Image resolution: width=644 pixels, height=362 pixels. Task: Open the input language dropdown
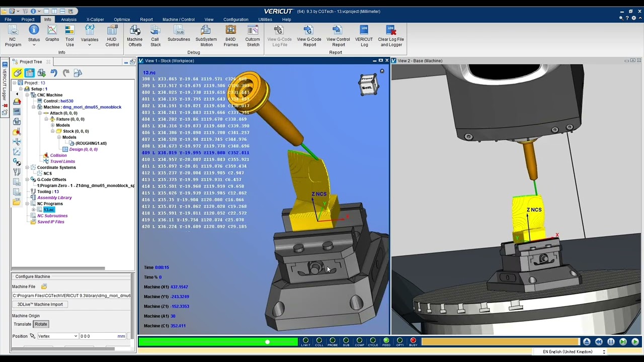point(604,352)
